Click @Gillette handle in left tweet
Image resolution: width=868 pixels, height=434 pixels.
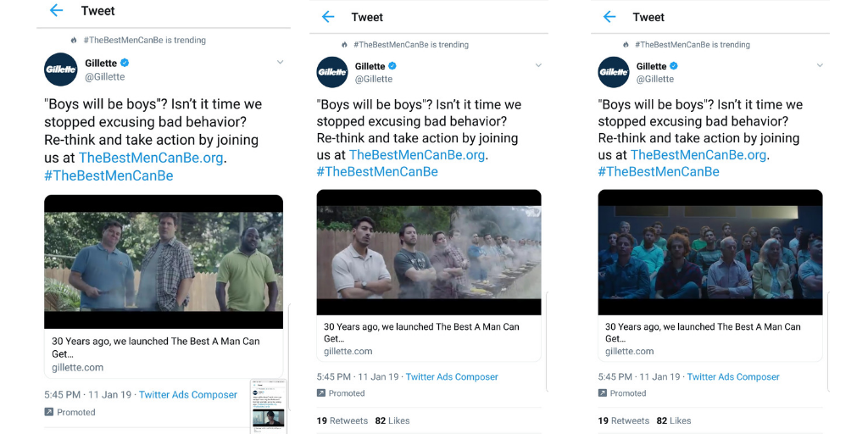pyautogui.click(x=104, y=77)
